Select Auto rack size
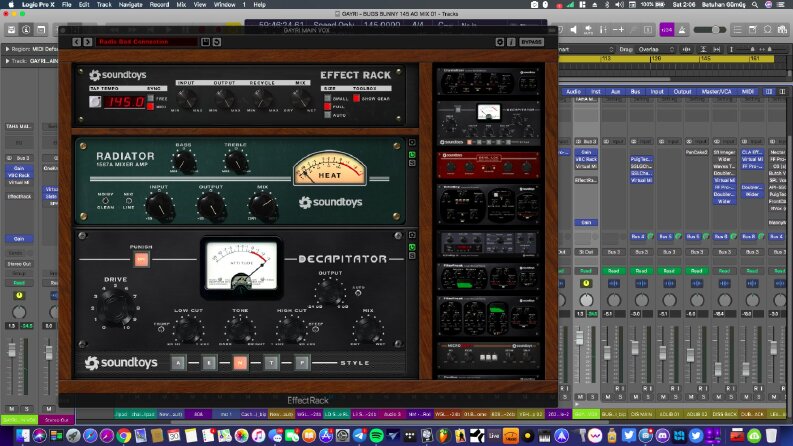This screenshot has height=446, width=793. click(328, 115)
